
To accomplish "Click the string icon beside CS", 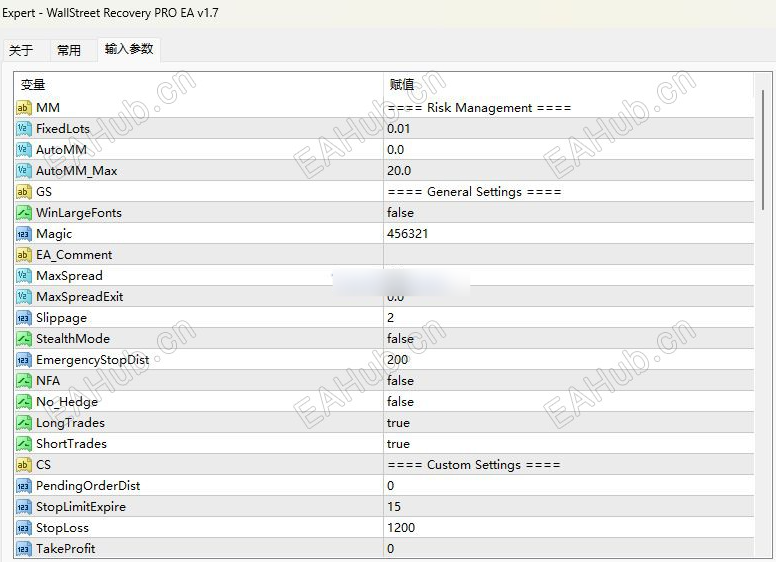I will 23,465.
